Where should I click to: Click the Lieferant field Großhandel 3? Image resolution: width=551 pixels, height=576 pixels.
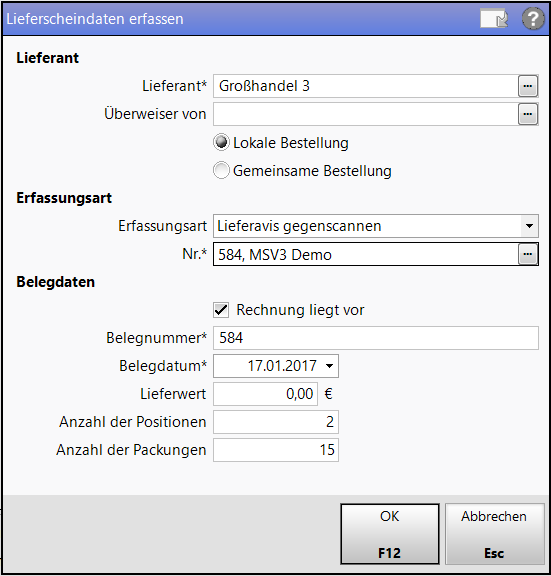pos(365,86)
